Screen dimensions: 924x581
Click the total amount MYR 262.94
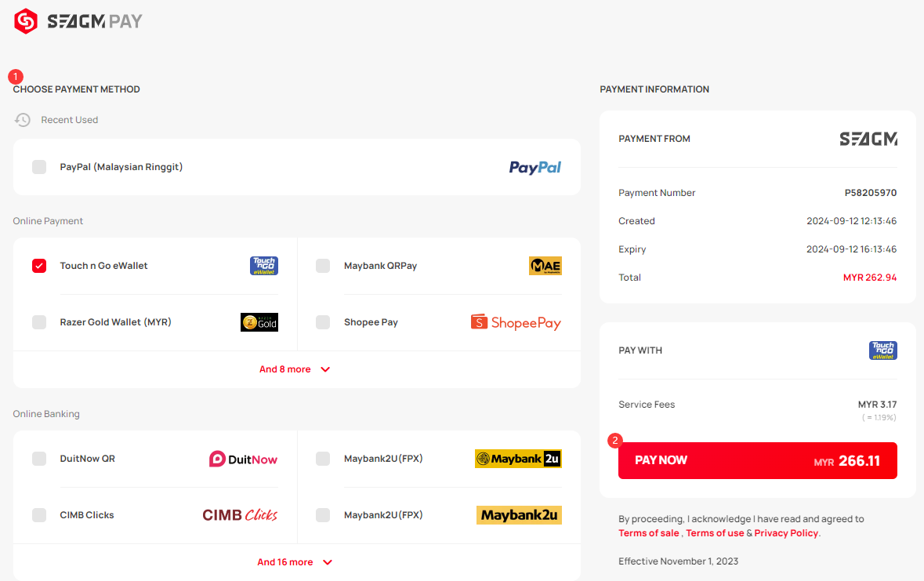[x=870, y=278]
